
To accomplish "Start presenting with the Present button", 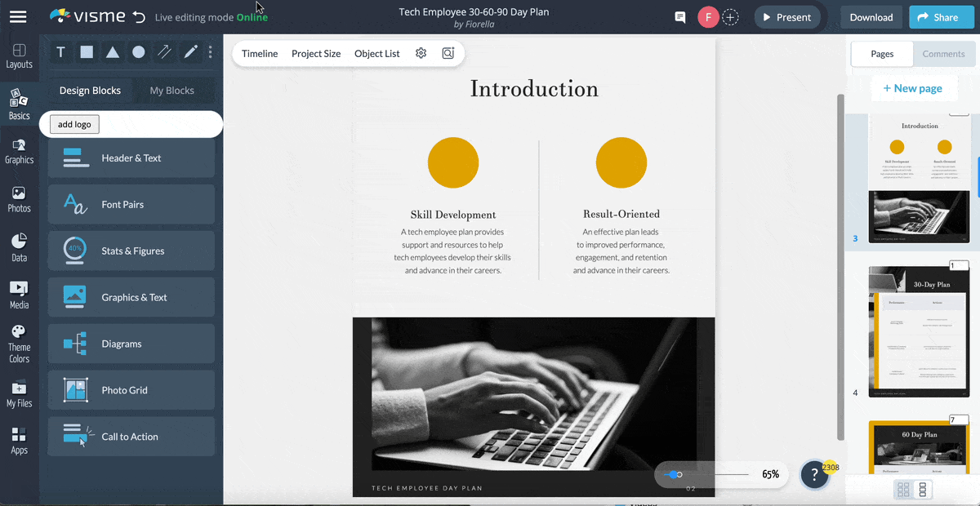I will tap(786, 16).
